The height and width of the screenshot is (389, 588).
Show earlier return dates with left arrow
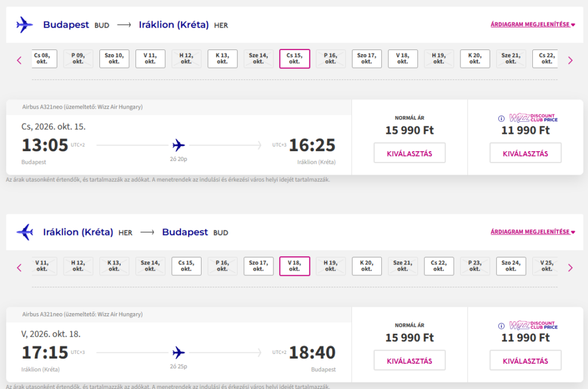pos(19,267)
